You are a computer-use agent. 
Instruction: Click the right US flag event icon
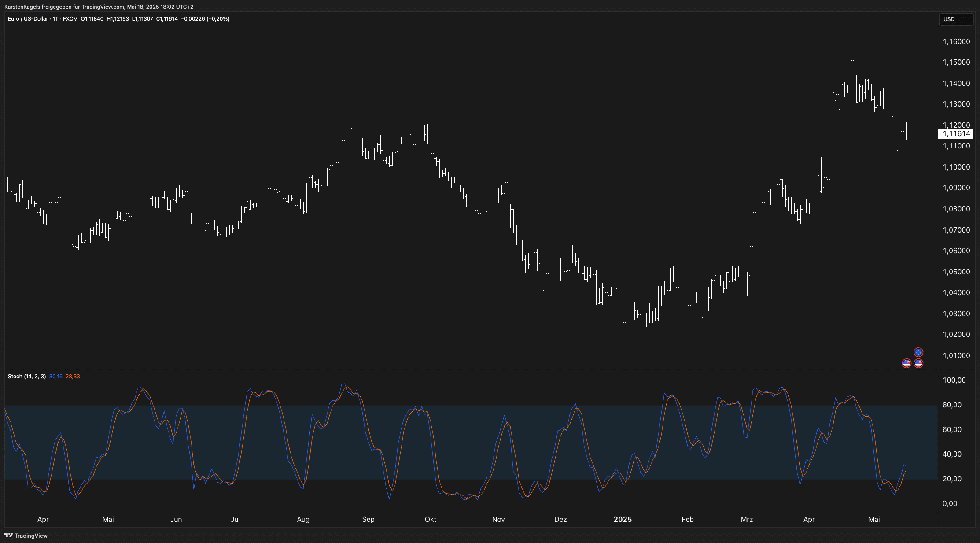(x=918, y=363)
